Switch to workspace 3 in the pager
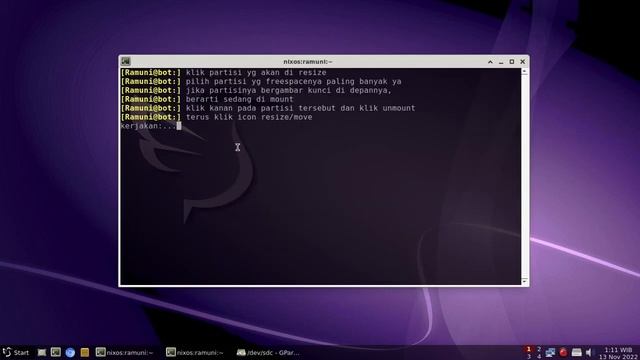Viewport: 640px width, 360px height. [x=529, y=356]
